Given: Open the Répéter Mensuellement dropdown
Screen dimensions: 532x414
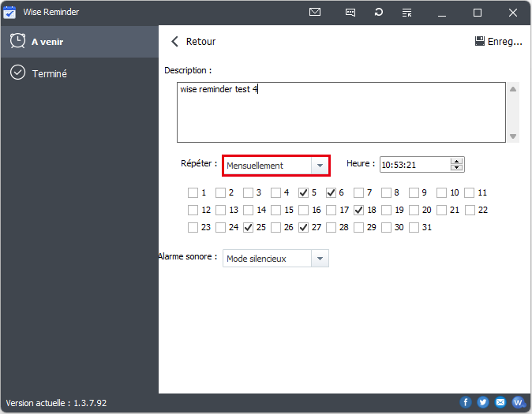Looking at the screenshot, I should pyautogui.click(x=275, y=166).
